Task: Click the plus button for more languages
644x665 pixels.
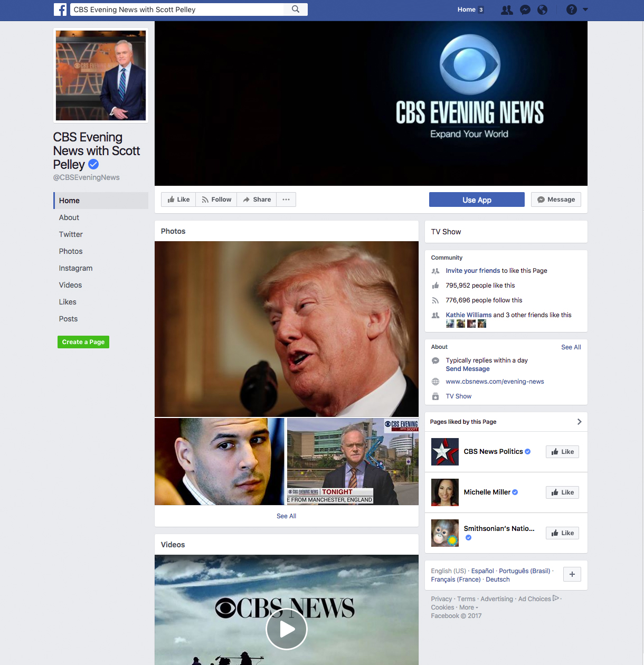Action: point(572,574)
